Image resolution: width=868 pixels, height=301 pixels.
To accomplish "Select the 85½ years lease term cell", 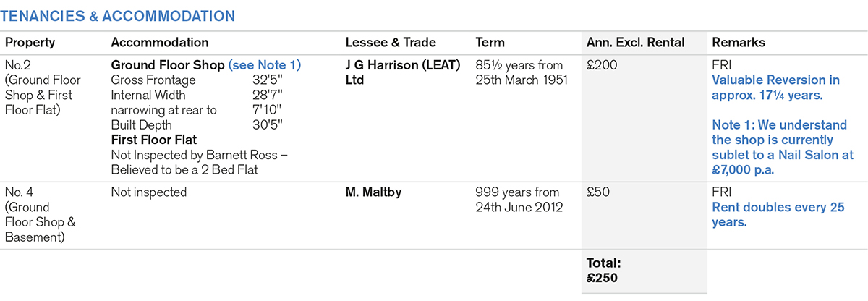I will (x=521, y=72).
